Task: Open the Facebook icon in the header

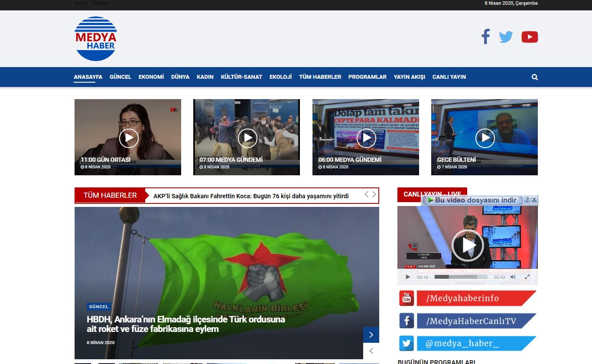Action: (x=485, y=37)
